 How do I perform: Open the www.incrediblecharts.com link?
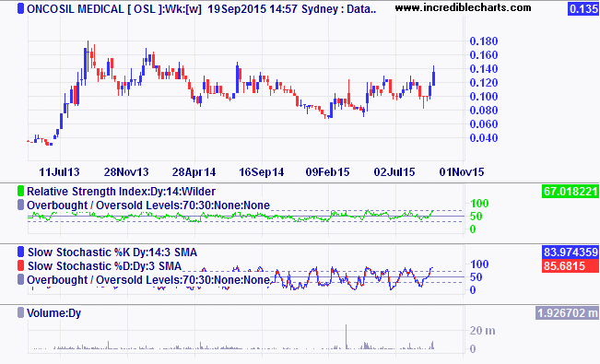tap(463, 7)
